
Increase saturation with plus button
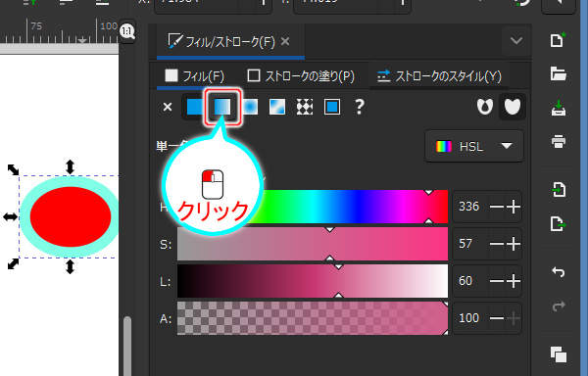pos(513,244)
